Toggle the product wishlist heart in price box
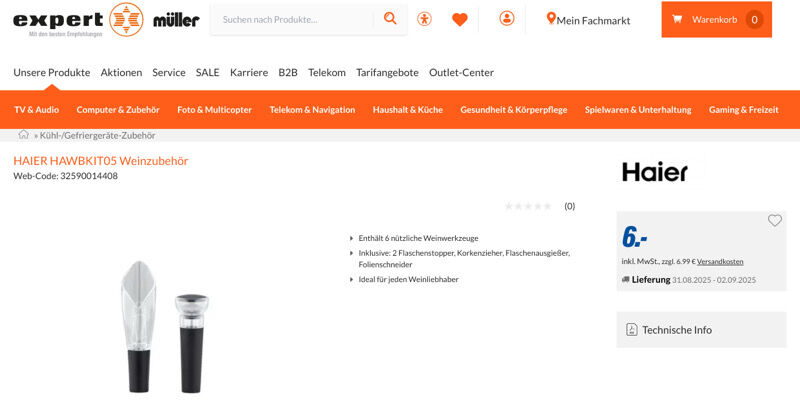This screenshot has width=800, height=411. point(774,220)
